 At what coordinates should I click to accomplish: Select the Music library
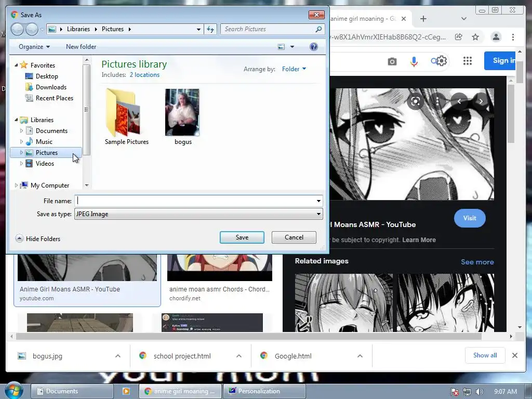click(x=44, y=141)
